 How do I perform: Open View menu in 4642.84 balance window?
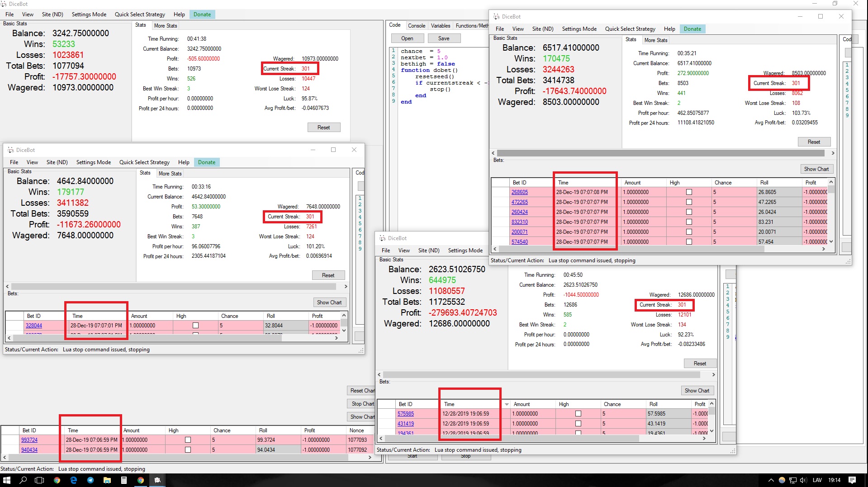tap(32, 162)
